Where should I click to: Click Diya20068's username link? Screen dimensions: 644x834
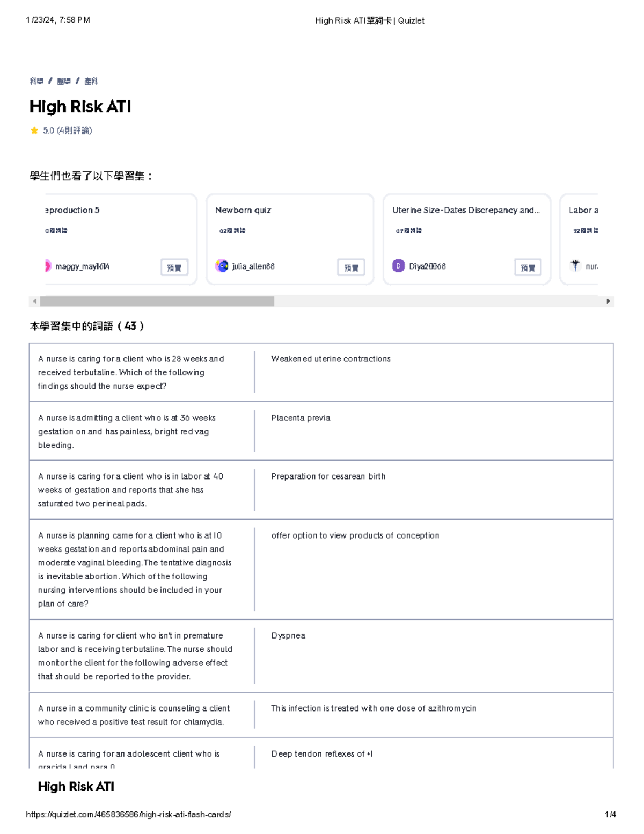429,266
